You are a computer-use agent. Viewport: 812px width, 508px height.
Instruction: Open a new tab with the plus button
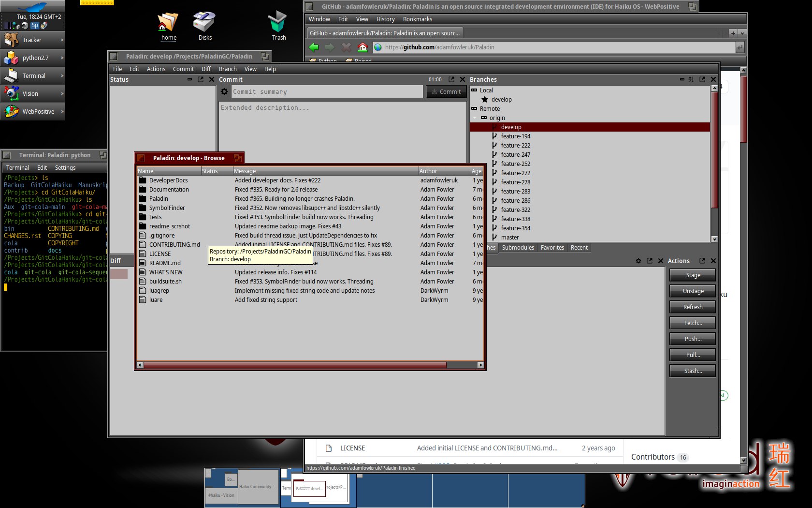click(x=733, y=33)
